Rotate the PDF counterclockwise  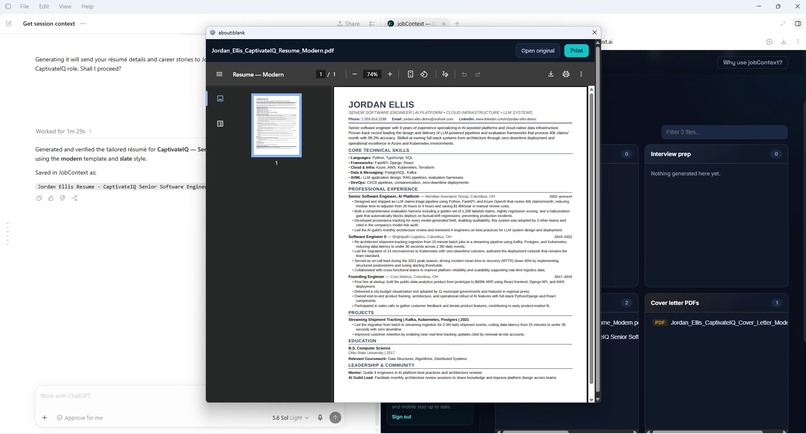click(x=424, y=74)
